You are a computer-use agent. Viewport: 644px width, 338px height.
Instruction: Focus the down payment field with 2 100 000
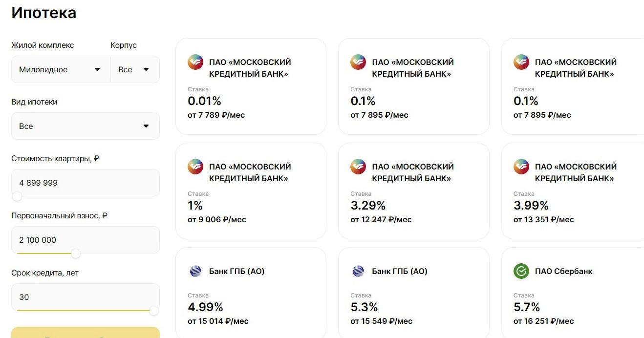point(86,240)
